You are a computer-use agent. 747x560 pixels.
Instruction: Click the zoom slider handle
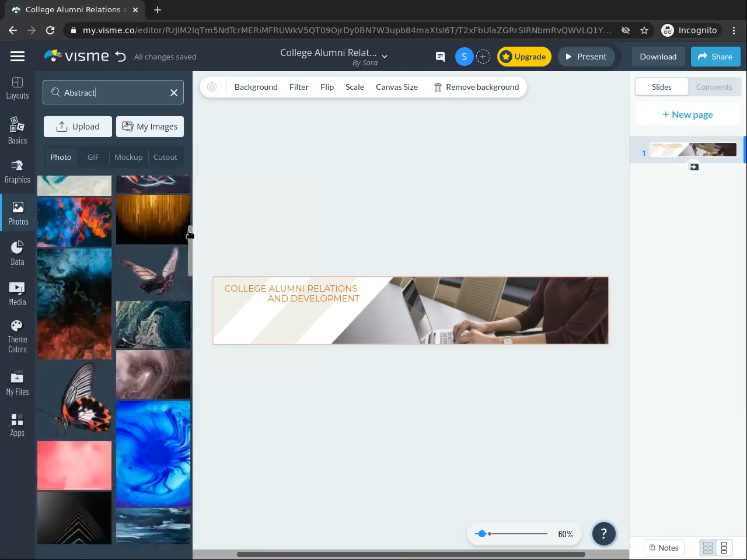pos(481,534)
